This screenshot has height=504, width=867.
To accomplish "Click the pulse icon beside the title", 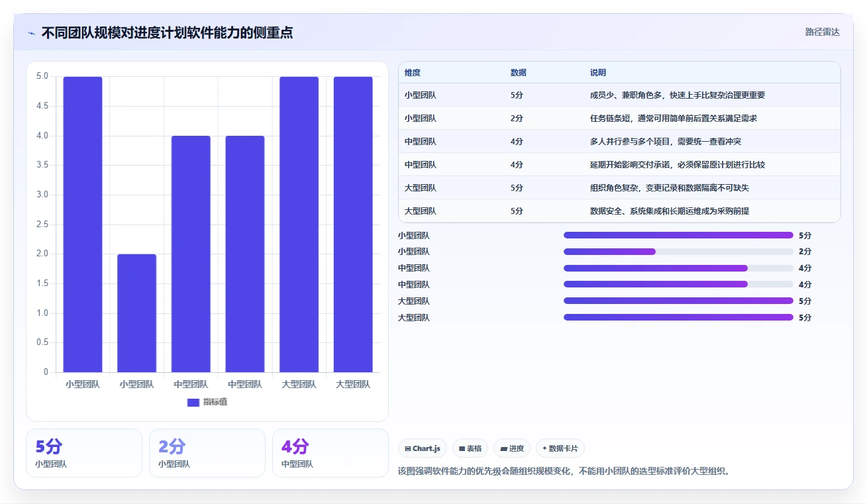I will (31, 33).
